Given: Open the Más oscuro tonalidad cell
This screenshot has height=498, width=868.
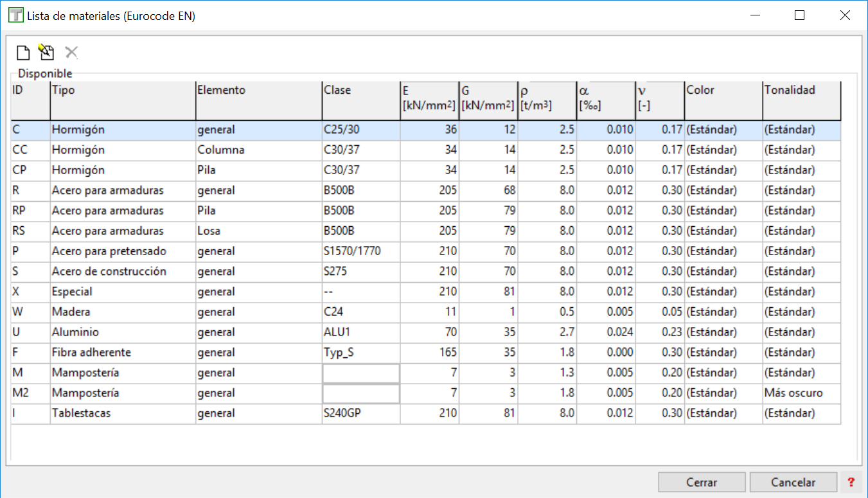Looking at the screenshot, I should coord(801,393).
